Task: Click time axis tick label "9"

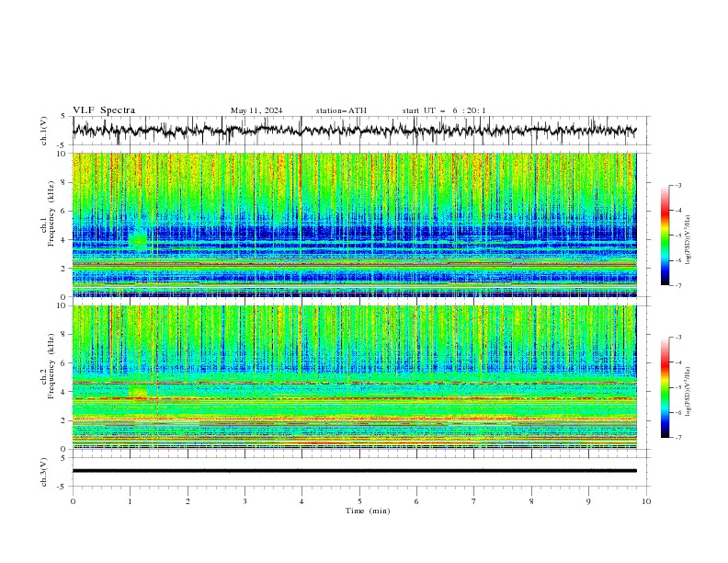Action: coord(588,501)
